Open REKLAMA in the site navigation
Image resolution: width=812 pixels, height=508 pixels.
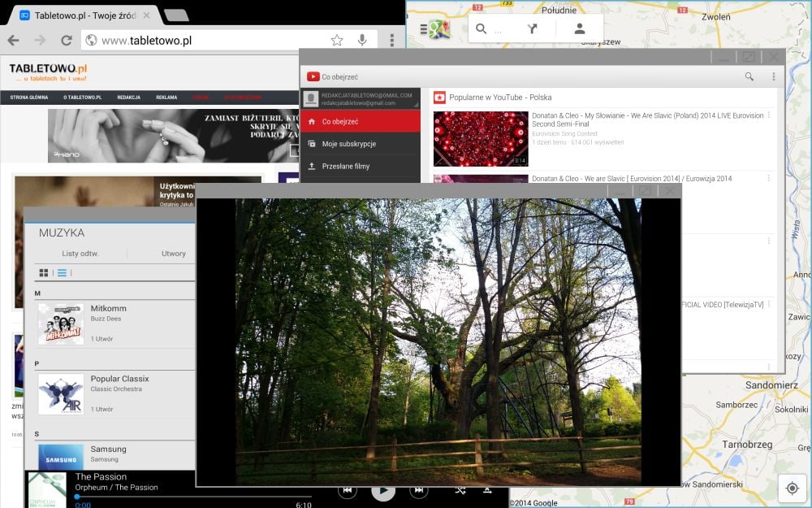coord(166,98)
